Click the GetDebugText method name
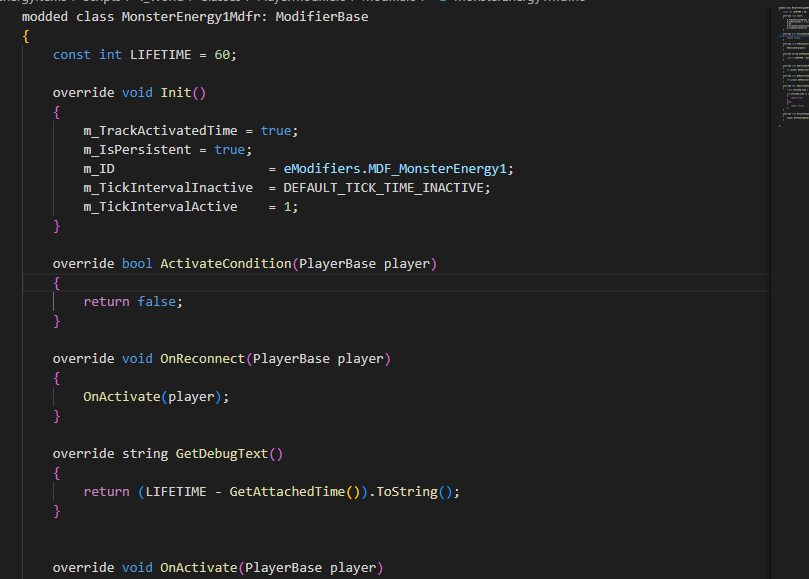Viewport: 809px width, 579px height. point(222,454)
